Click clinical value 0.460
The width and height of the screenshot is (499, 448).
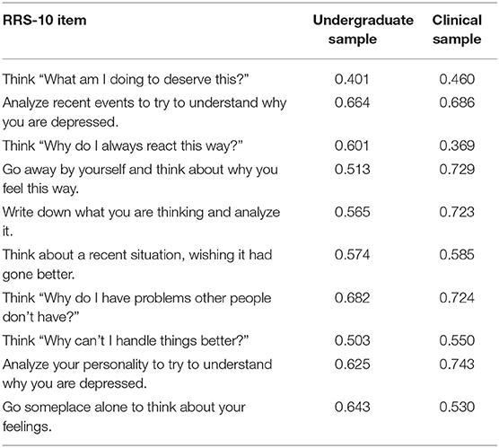(x=457, y=79)
